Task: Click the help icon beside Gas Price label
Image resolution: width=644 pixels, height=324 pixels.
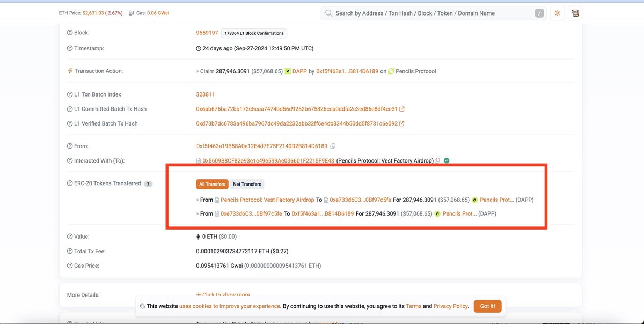Action: tap(70, 266)
